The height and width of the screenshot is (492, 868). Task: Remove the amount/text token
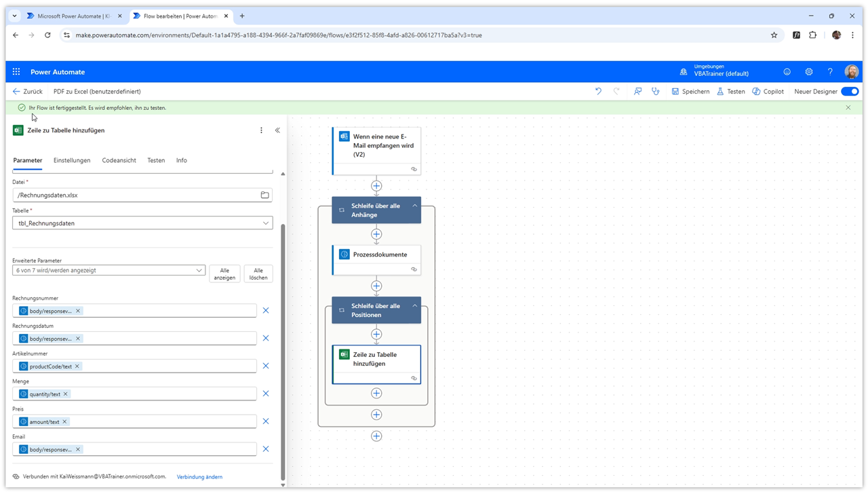[x=65, y=421]
